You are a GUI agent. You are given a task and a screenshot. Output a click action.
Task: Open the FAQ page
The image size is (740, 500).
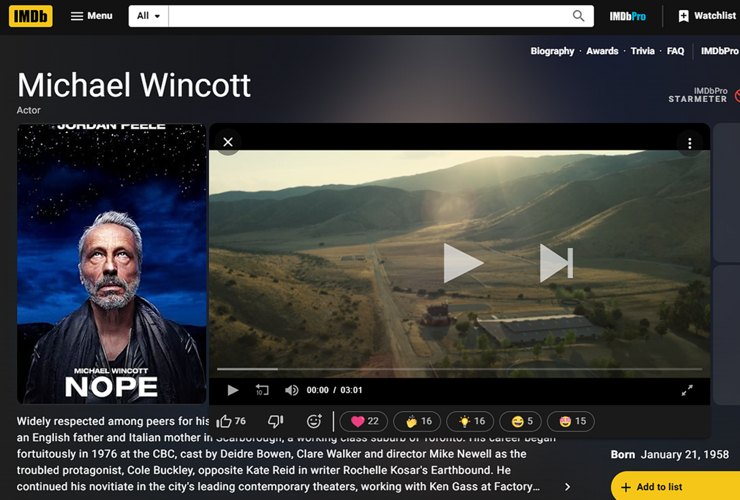tap(675, 51)
